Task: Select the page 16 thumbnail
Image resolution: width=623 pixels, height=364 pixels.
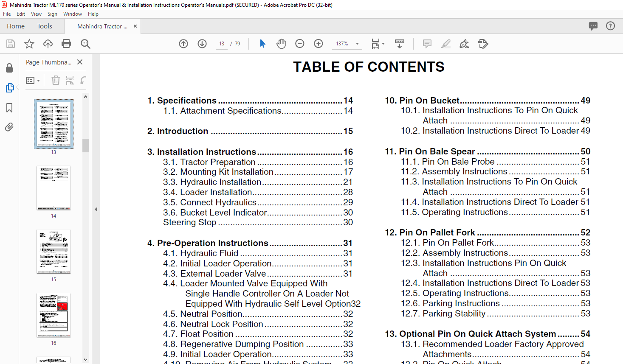Action: pyautogui.click(x=54, y=315)
